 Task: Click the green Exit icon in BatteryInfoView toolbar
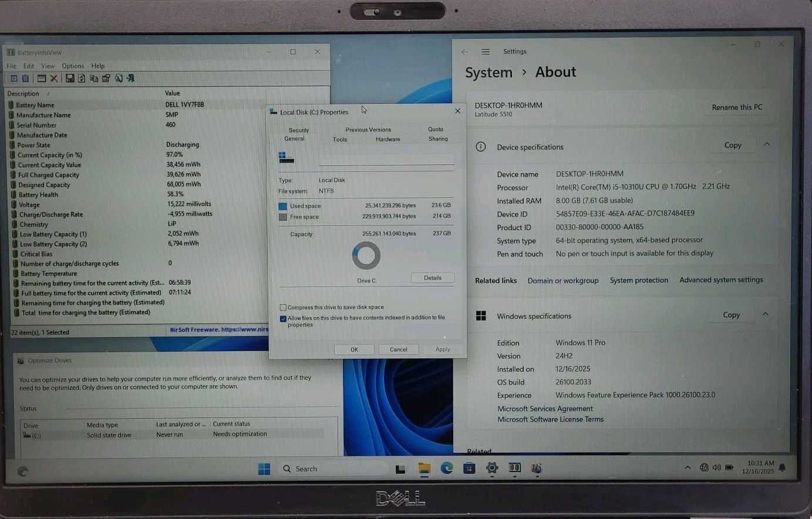[130, 78]
